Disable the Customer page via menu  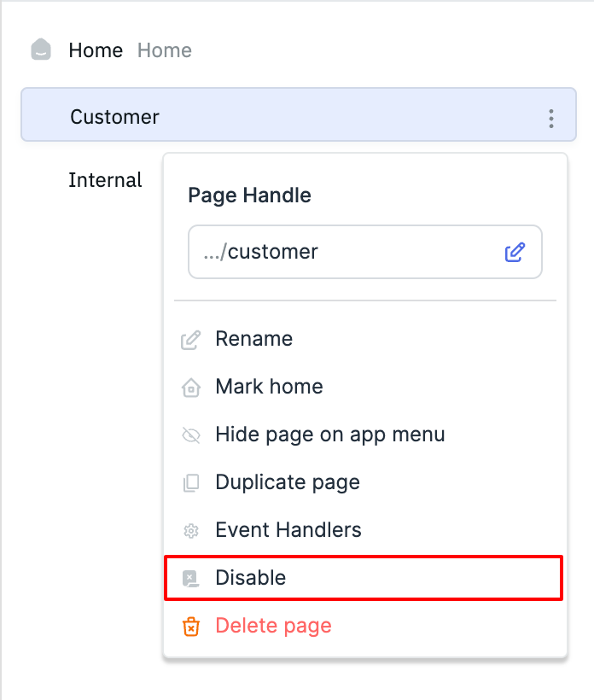pos(251,578)
